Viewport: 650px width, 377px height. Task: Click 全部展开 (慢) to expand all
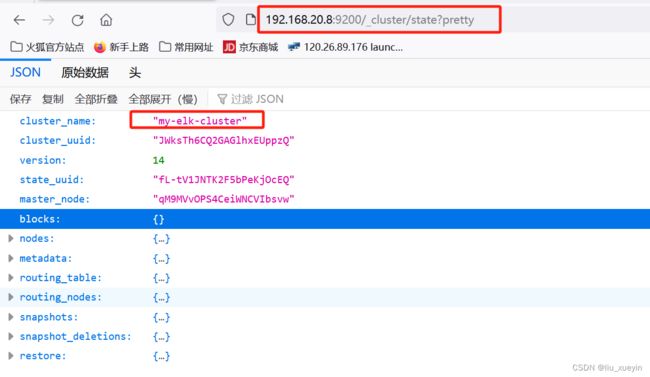tap(163, 99)
